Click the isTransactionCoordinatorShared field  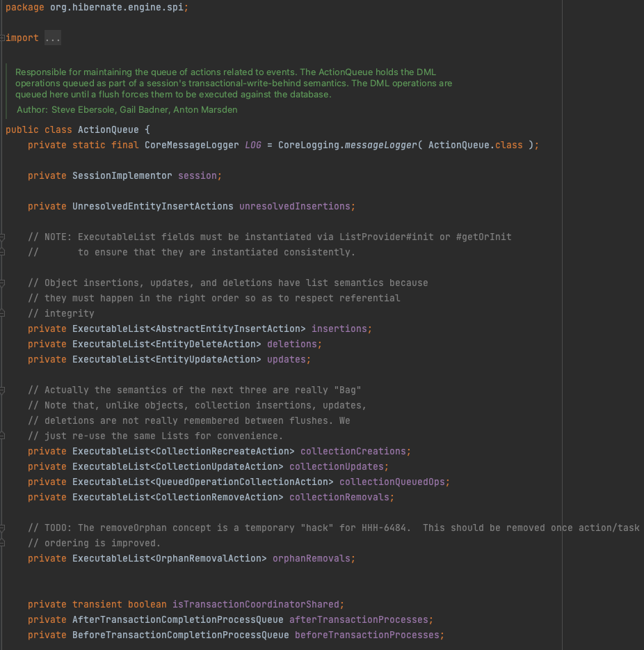pyautogui.click(x=255, y=604)
